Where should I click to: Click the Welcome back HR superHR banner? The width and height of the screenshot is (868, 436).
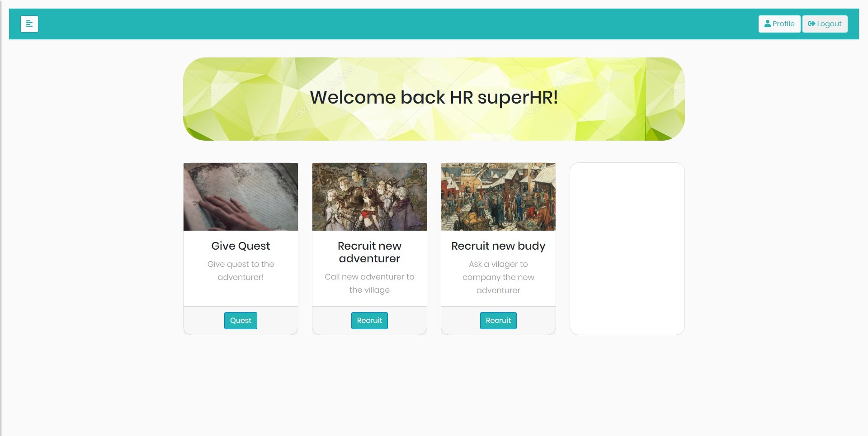(434, 99)
